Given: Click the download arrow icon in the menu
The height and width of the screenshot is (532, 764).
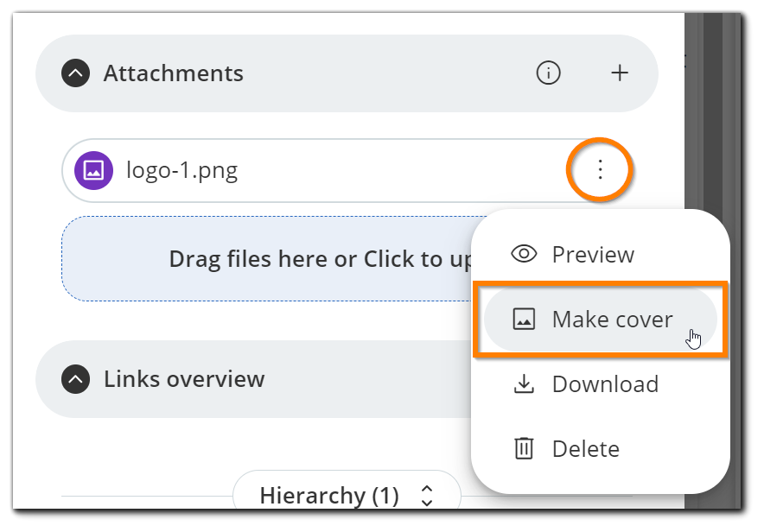Looking at the screenshot, I should (x=524, y=384).
